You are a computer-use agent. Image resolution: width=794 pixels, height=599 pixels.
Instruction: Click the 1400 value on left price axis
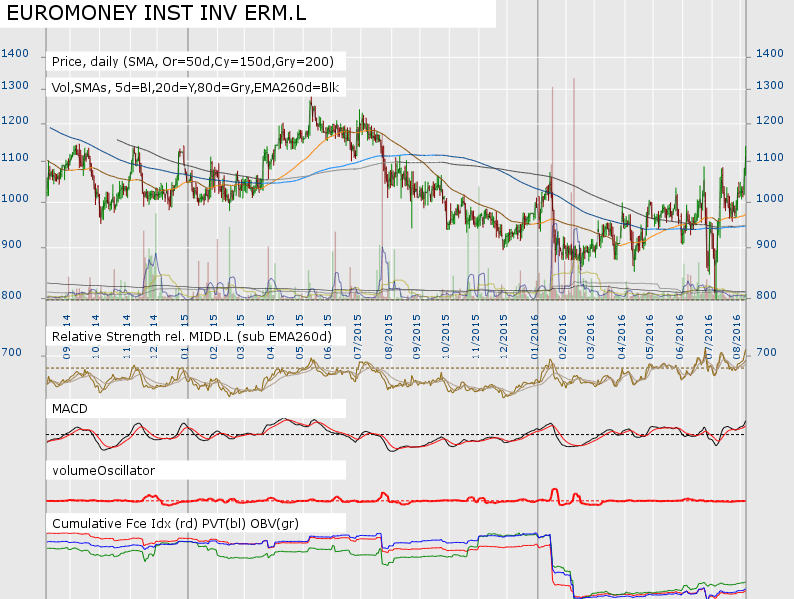tap(15, 54)
